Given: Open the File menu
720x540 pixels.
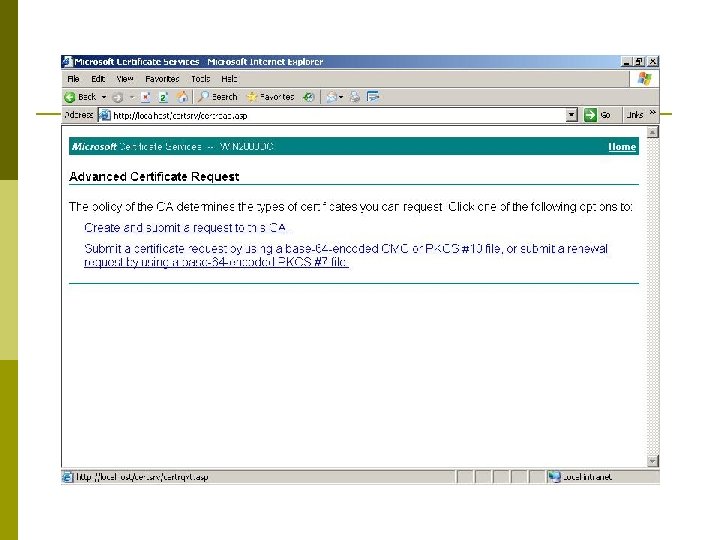Looking at the screenshot, I should click(x=73, y=79).
